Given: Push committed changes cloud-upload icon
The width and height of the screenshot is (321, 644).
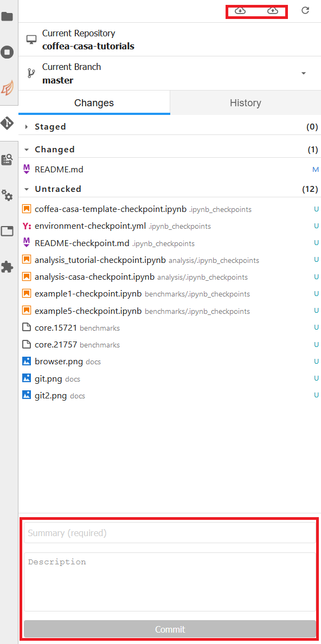Looking at the screenshot, I should coord(273,11).
